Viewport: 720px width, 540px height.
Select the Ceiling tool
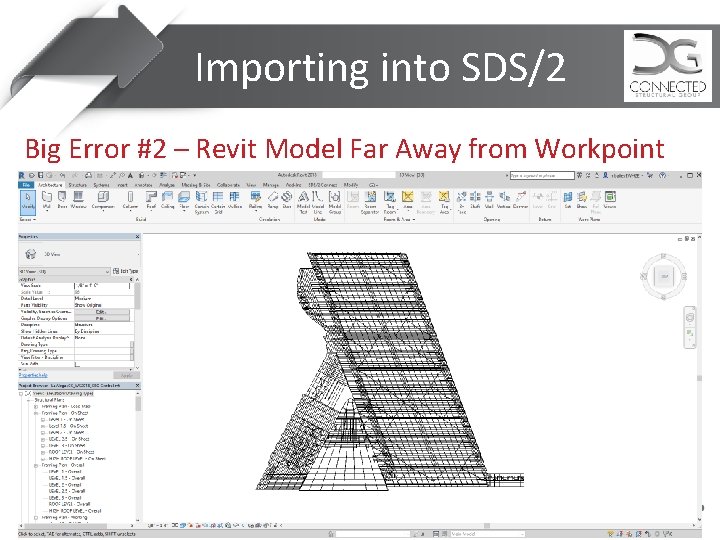(x=167, y=201)
